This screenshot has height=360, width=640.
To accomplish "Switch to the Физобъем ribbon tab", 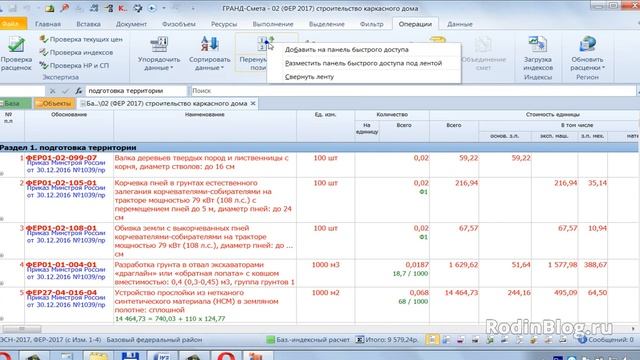I will pyautogui.click(x=179, y=24).
